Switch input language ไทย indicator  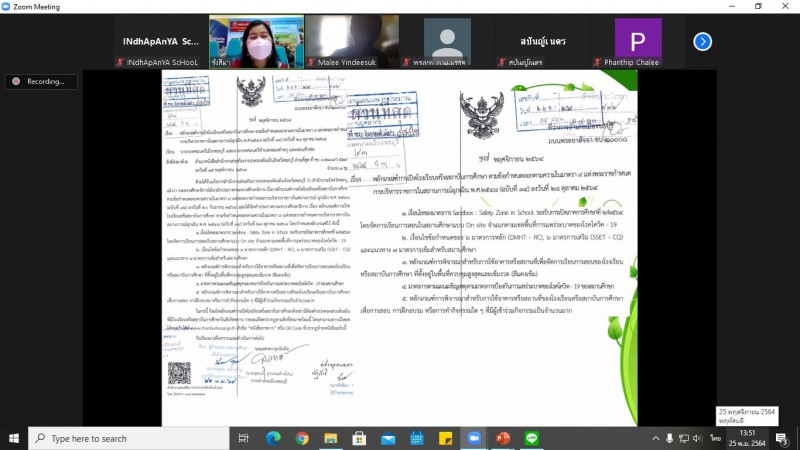click(715, 438)
